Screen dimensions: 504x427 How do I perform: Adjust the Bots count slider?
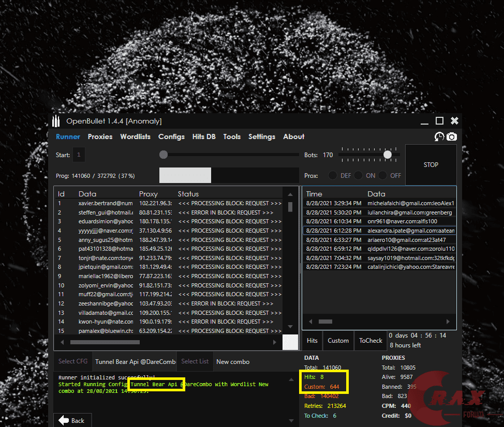click(x=387, y=154)
